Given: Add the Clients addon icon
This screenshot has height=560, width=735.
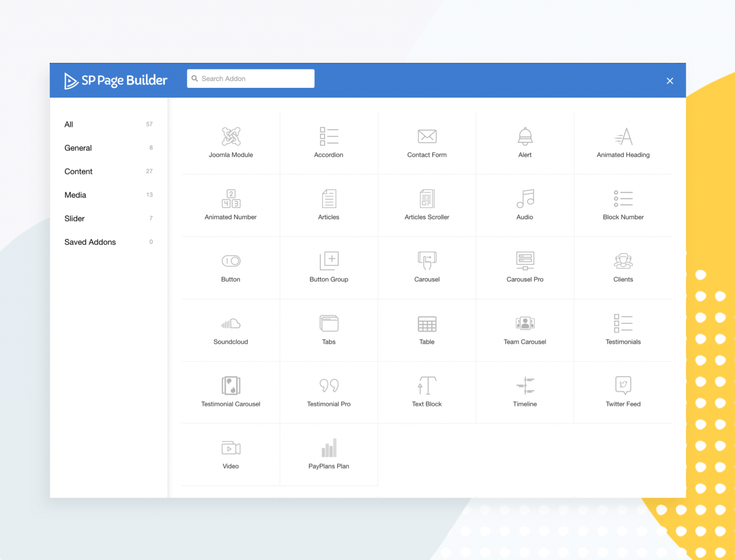Looking at the screenshot, I should pyautogui.click(x=623, y=261).
